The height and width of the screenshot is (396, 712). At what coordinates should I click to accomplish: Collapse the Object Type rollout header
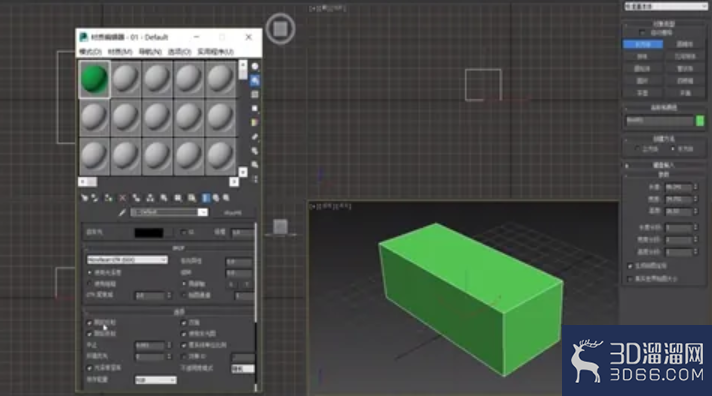pos(664,24)
